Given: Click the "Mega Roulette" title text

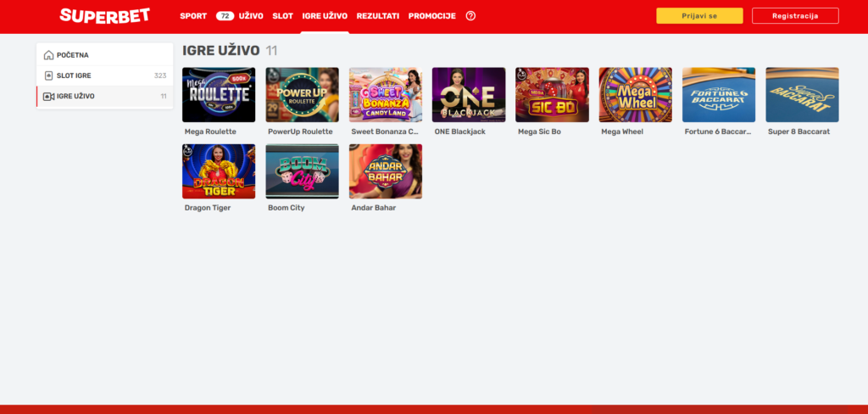Looking at the screenshot, I should tap(210, 131).
